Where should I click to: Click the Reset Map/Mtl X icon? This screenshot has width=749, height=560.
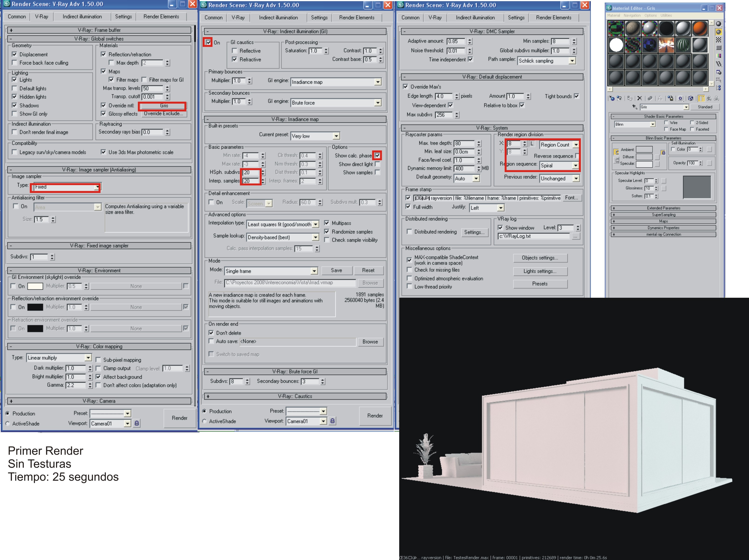click(639, 99)
